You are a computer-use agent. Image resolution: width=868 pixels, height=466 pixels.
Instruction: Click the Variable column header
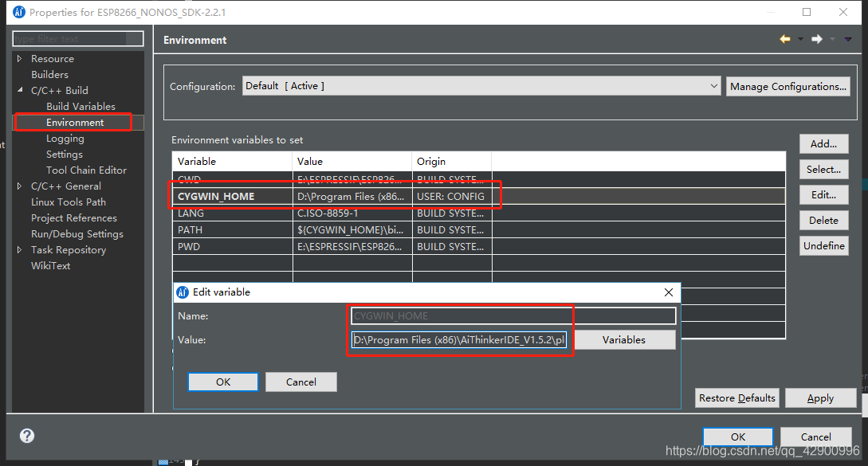(232, 161)
